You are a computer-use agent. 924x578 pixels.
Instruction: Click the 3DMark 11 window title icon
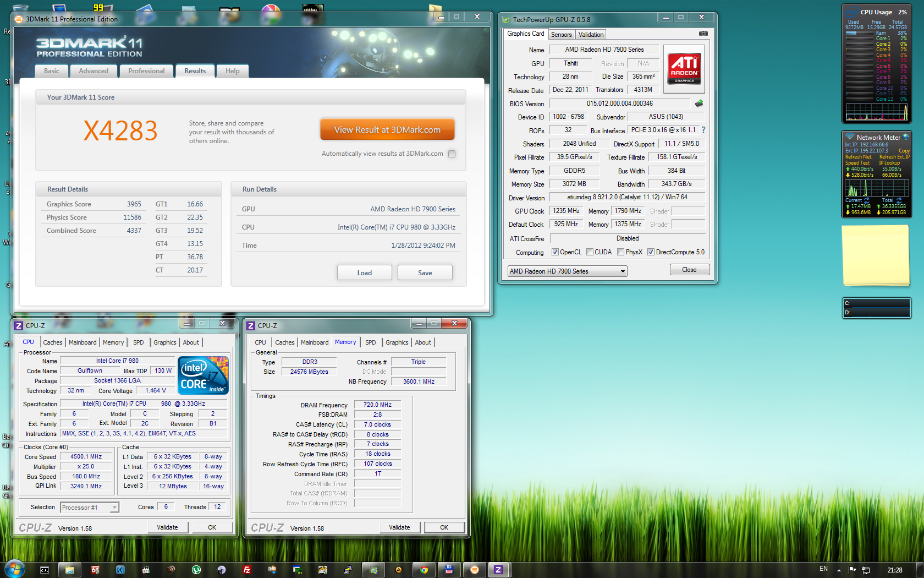click(x=19, y=19)
